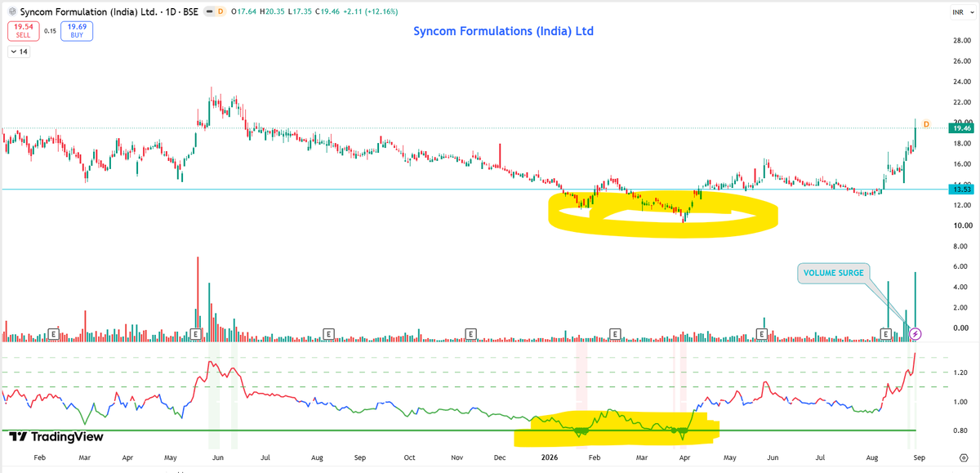Click the 0.15 spread value

51,31
